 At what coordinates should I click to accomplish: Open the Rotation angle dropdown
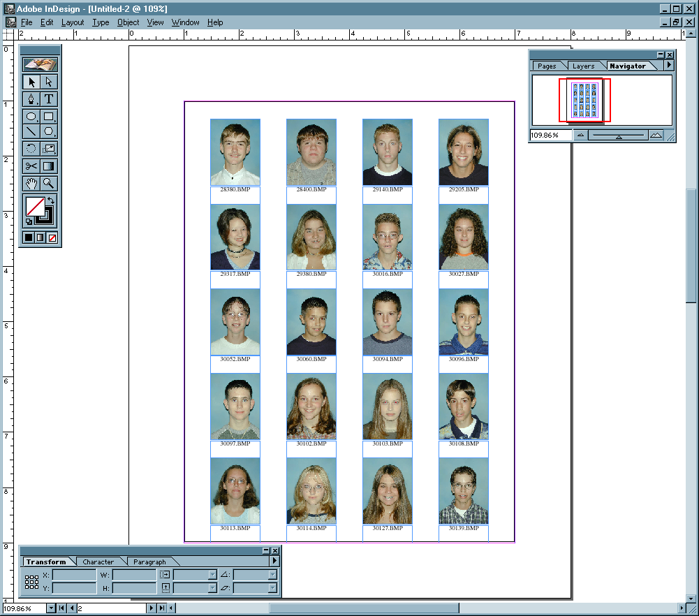coord(272,575)
